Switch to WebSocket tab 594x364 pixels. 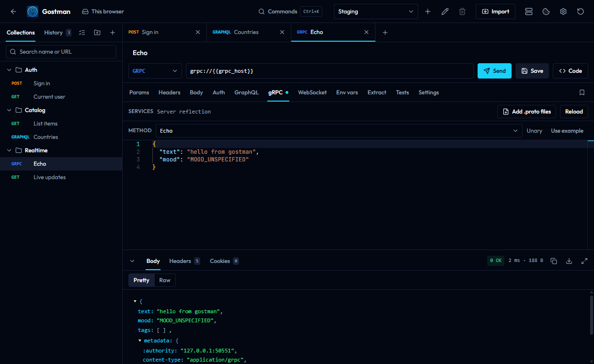click(312, 92)
